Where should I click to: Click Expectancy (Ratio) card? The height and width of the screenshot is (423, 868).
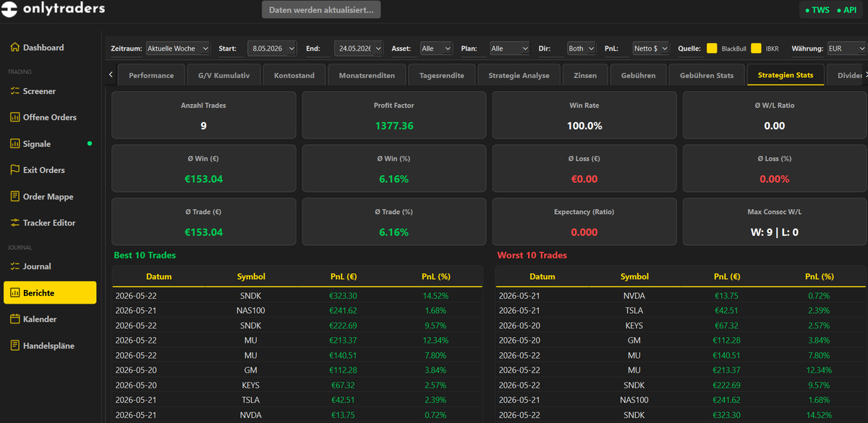[x=584, y=222]
